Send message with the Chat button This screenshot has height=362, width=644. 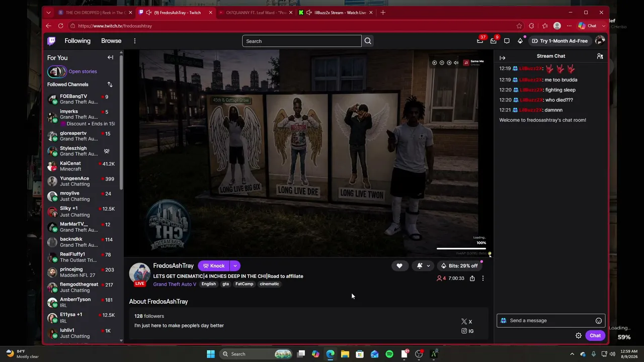click(595, 335)
